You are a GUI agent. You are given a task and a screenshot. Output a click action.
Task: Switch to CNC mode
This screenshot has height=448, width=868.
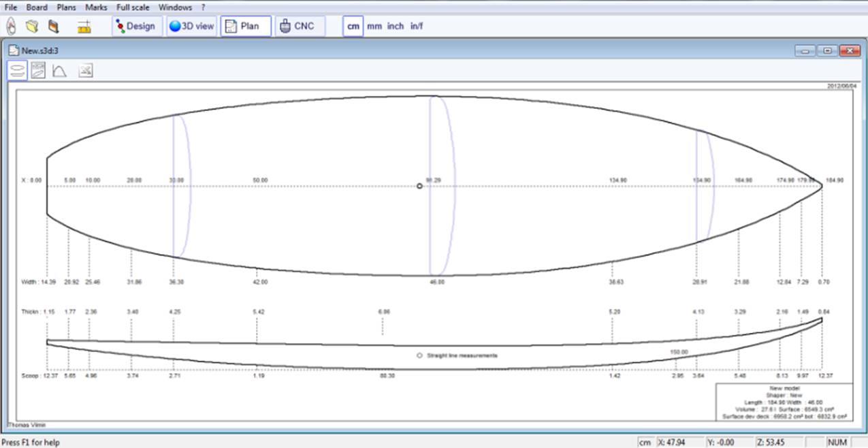click(300, 27)
